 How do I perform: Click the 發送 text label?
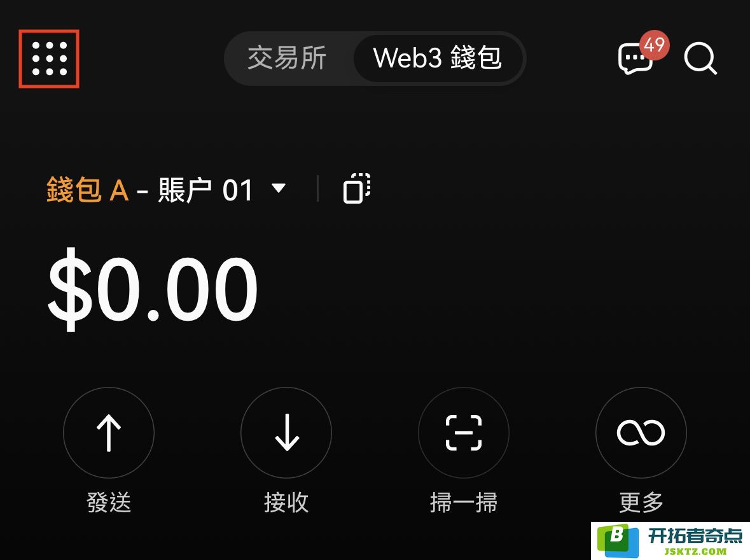109,503
